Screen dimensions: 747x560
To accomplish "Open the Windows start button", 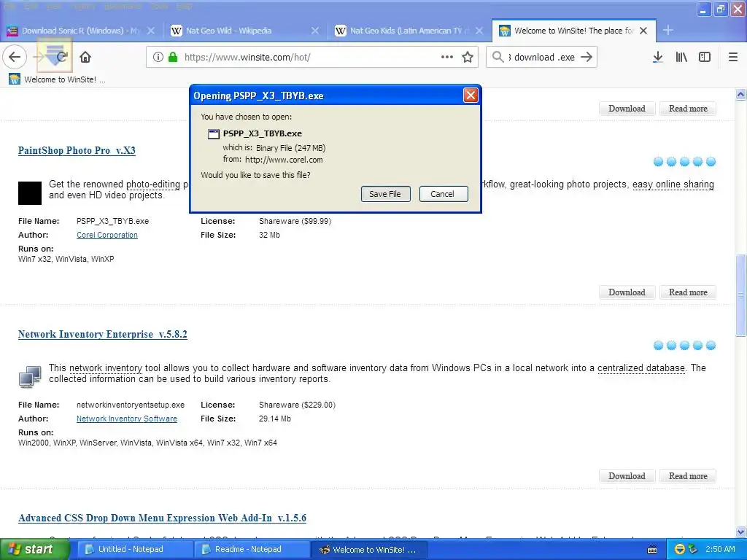I will click(34, 550).
